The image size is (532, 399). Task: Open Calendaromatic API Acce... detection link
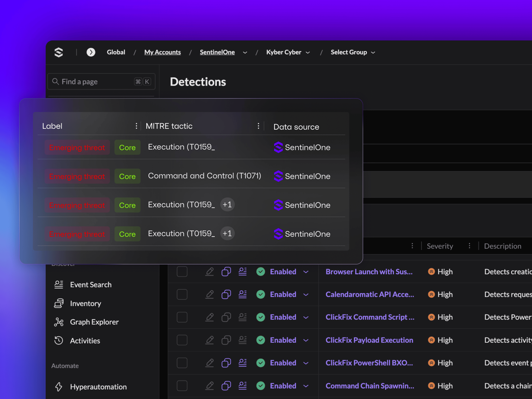(x=370, y=294)
